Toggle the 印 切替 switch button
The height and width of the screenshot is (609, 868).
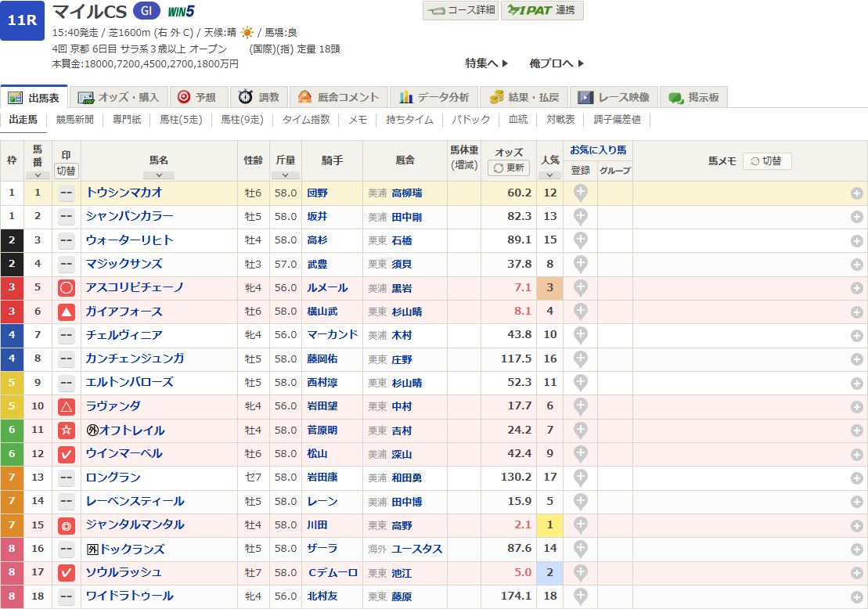pyautogui.click(x=67, y=171)
